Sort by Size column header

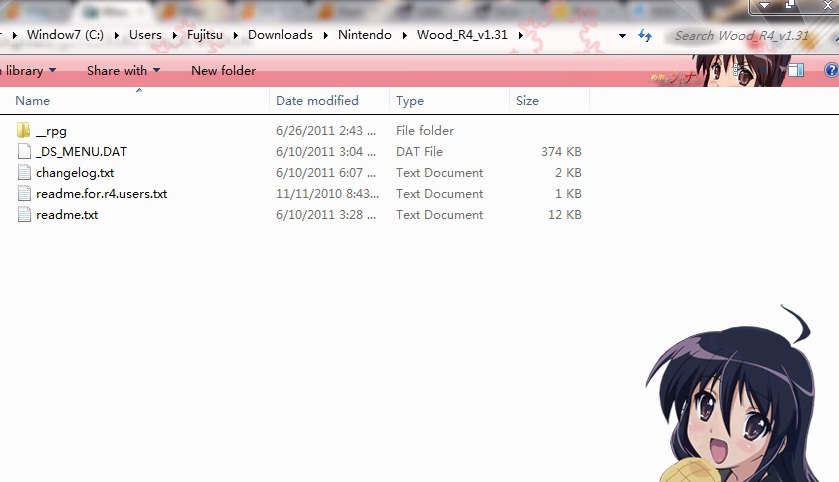click(549, 101)
